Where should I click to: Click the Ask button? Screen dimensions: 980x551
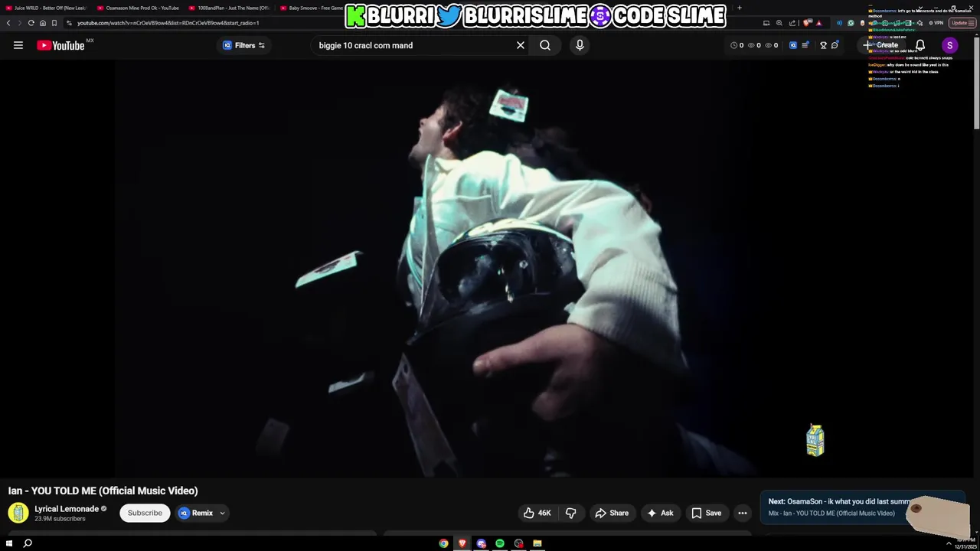(x=659, y=513)
